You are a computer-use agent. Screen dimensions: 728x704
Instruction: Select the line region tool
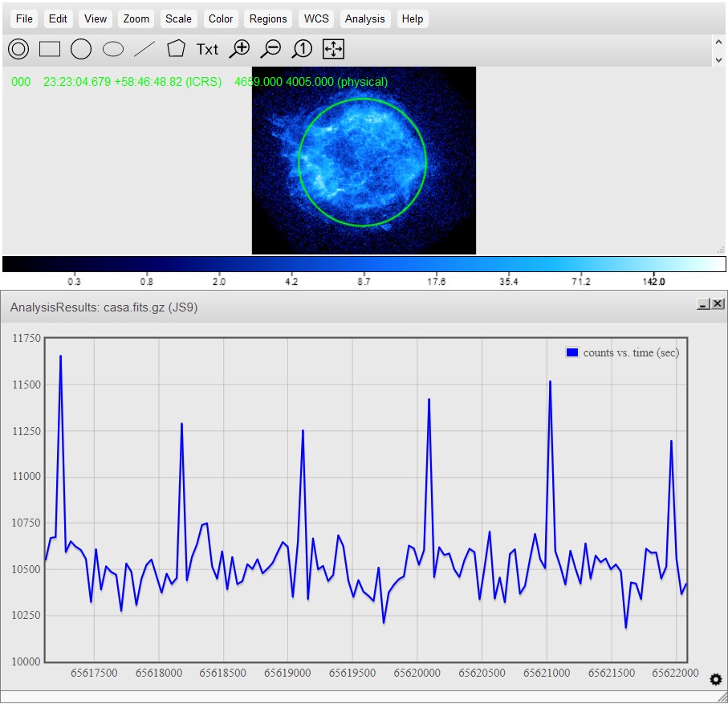144,49
